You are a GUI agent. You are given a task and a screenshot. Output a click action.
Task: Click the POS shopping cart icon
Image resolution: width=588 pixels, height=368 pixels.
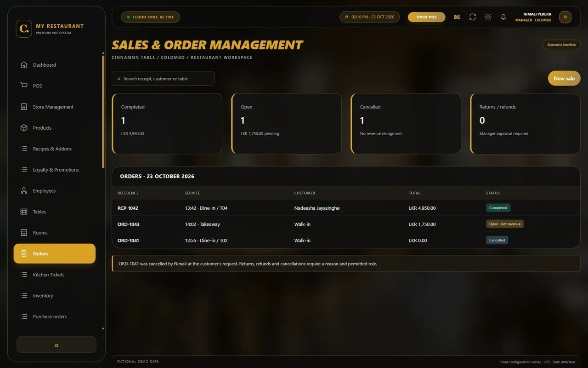pos(24,86)
